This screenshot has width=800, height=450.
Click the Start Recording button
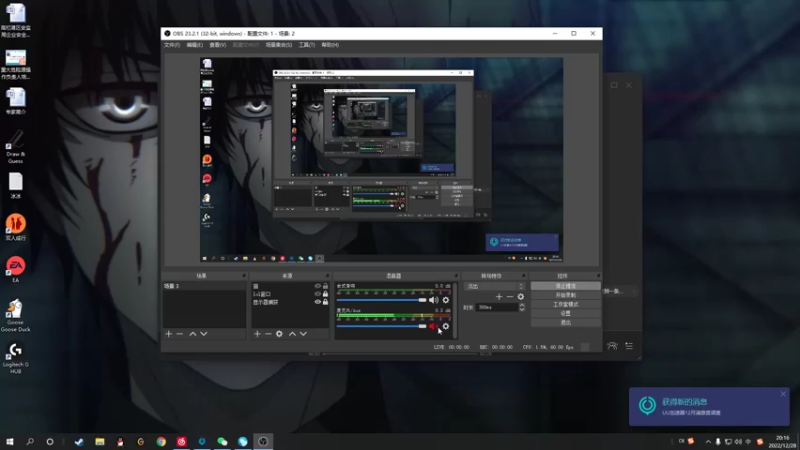(565, 295)
